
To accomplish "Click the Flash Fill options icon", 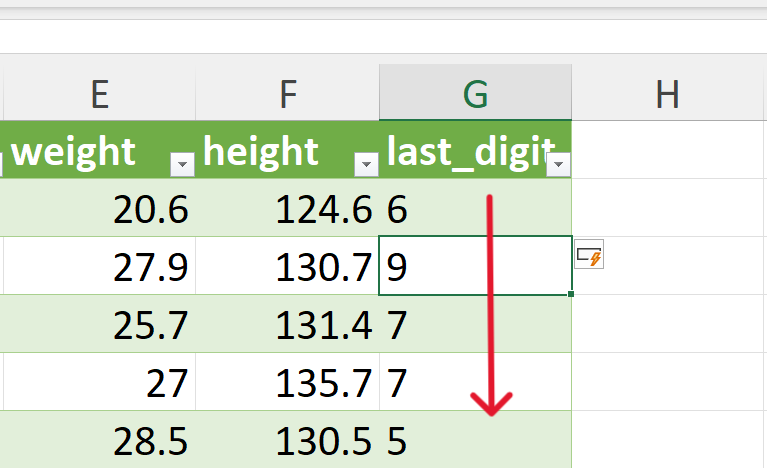I will (x=589, y=254).
